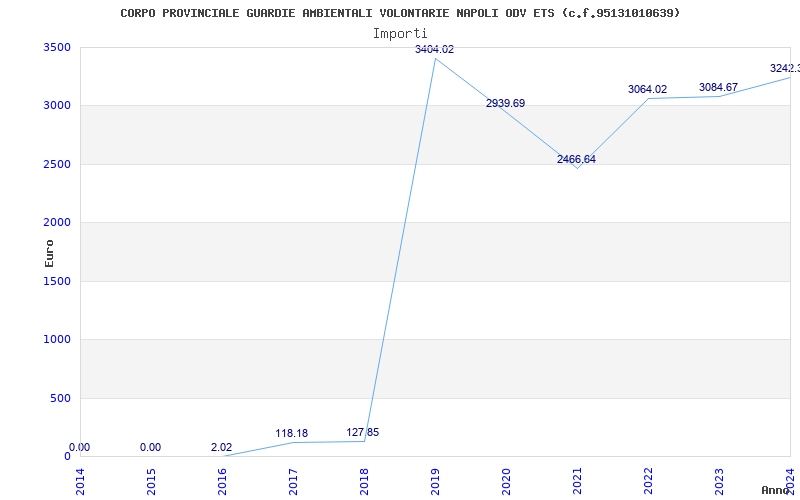Click the 3404.02 data label

(x=434, y=49)
